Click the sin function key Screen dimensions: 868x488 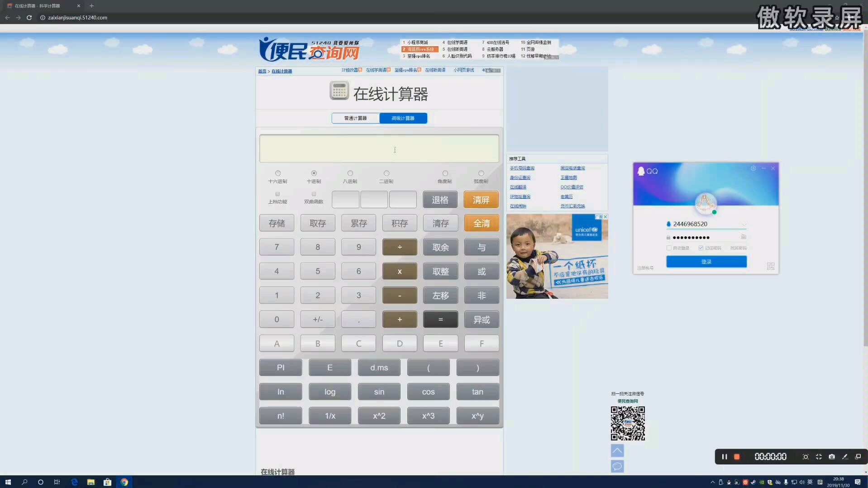pyautogui.click(x=379, y=392)
